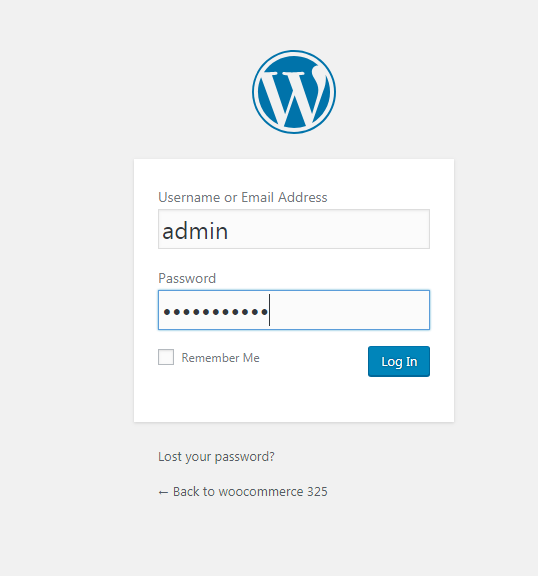Screen dimensions: 538x576
Task: Click the left arrow before Back to woocommerce
Action: tap(163, 493)
